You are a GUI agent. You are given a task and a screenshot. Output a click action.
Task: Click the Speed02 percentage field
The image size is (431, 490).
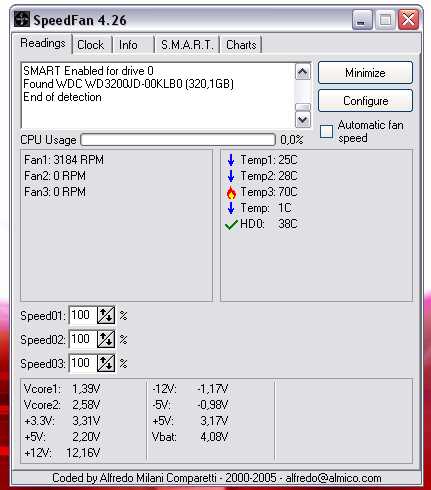(83, 339)
